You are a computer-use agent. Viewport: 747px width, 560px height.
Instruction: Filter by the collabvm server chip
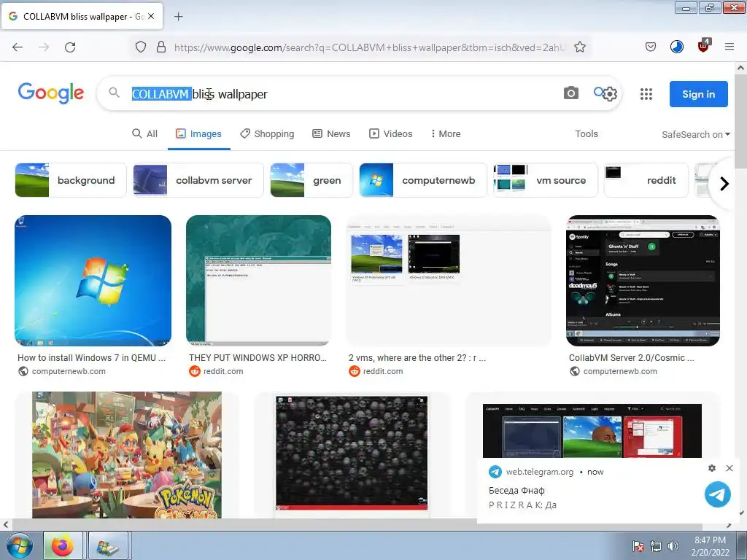(x=198, y=180)
